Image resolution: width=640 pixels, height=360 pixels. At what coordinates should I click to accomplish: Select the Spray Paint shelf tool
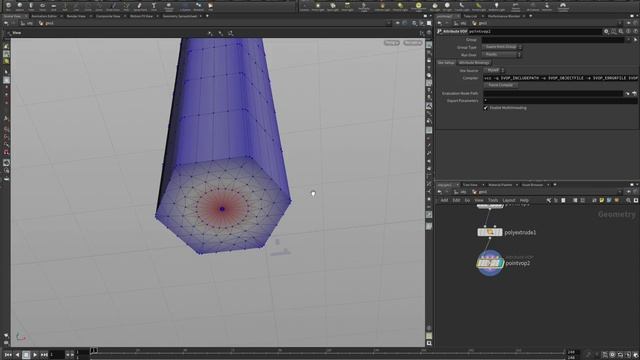(x=140, y=6)
